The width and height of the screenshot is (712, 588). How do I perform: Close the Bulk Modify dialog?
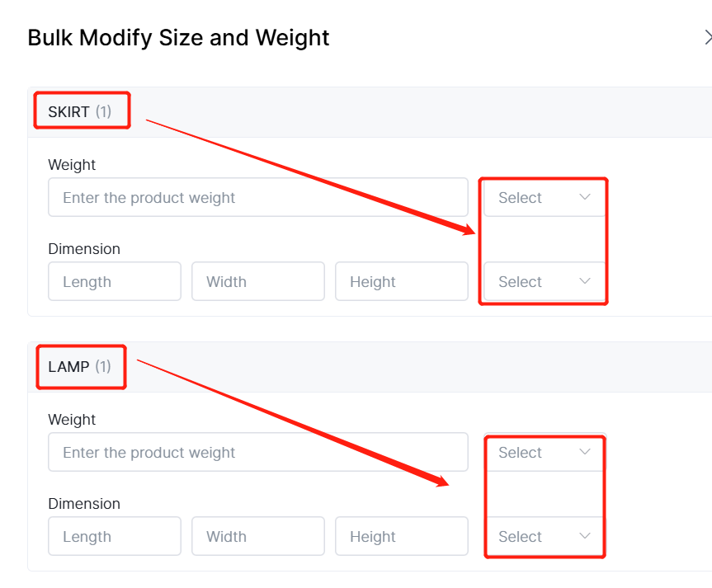click(x=707, y=37)
